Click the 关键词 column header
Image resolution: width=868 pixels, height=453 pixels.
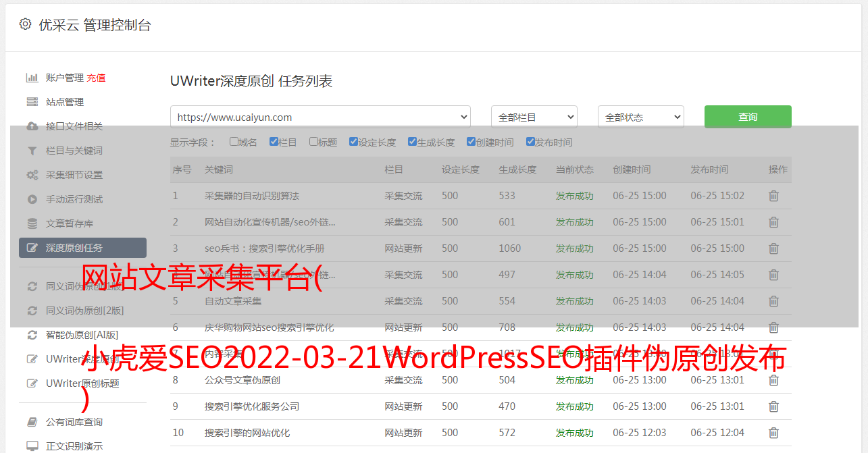pyautogui.click(x=219, y=169)
